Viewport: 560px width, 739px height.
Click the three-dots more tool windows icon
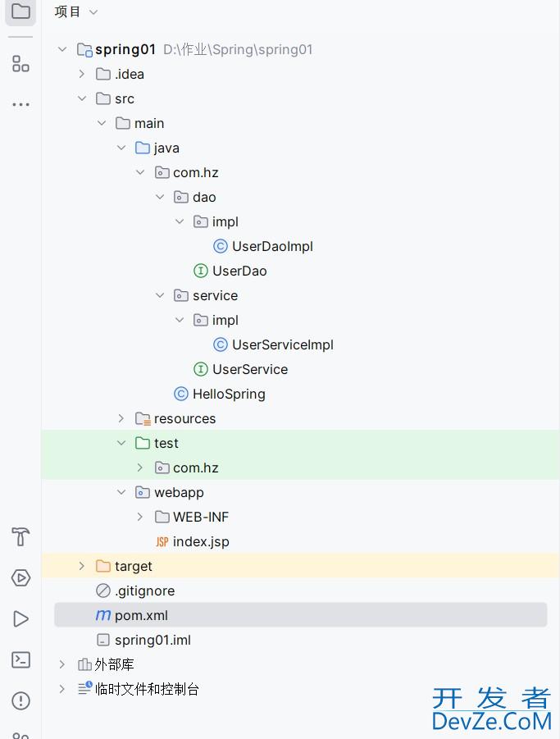tap(20, 105)
